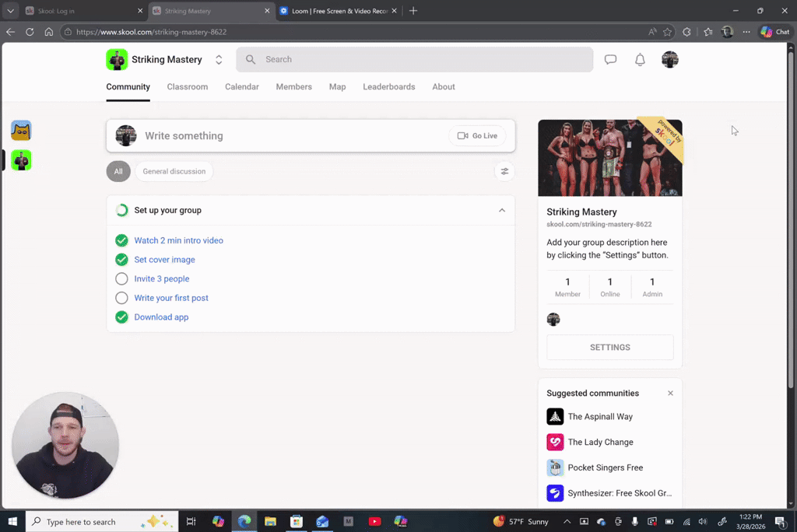Open the group switcher arrows
797x532 pixels.
[x=219, y=59]
